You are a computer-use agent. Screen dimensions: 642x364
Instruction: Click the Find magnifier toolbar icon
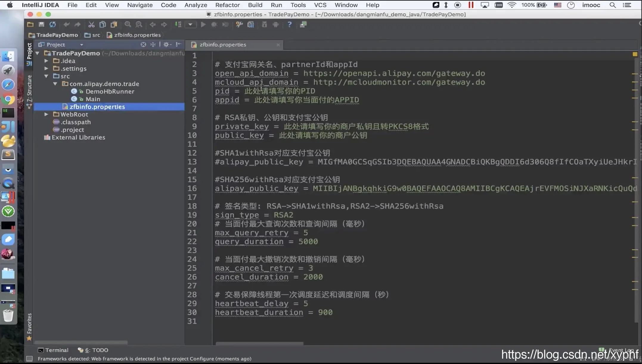128,24
